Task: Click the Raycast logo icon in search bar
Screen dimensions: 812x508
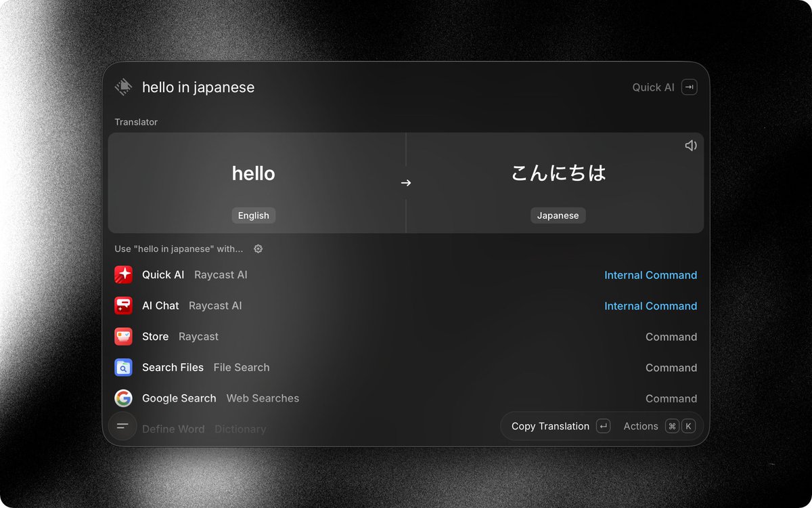Action: 123,87
